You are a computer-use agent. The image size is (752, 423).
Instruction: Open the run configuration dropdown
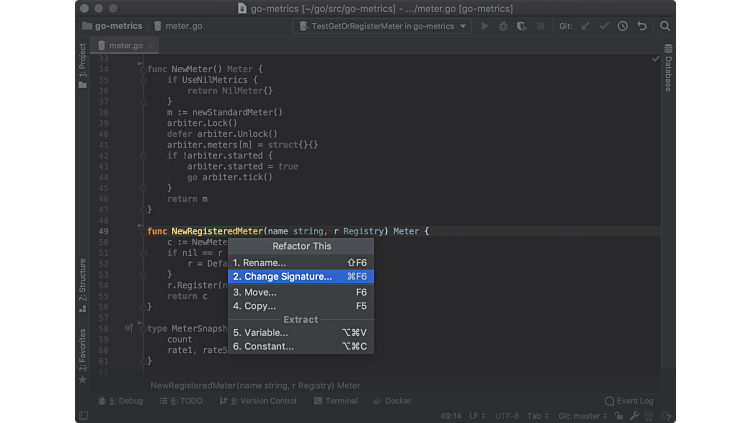tap(382, 26)
